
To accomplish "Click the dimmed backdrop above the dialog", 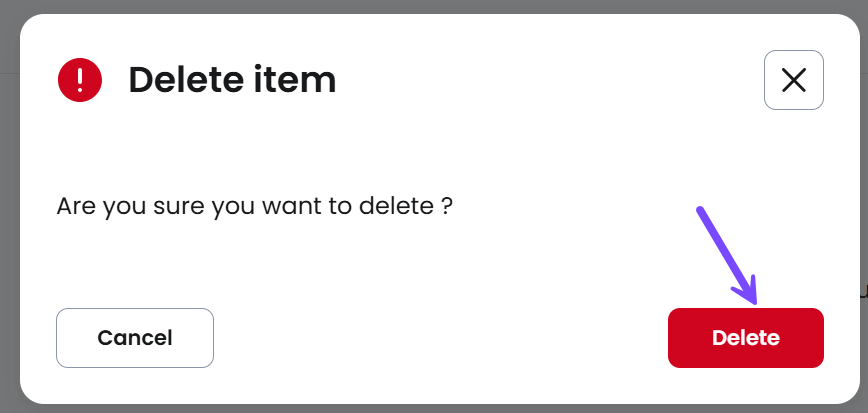I will pyautogui.click(x=434, y=6).
